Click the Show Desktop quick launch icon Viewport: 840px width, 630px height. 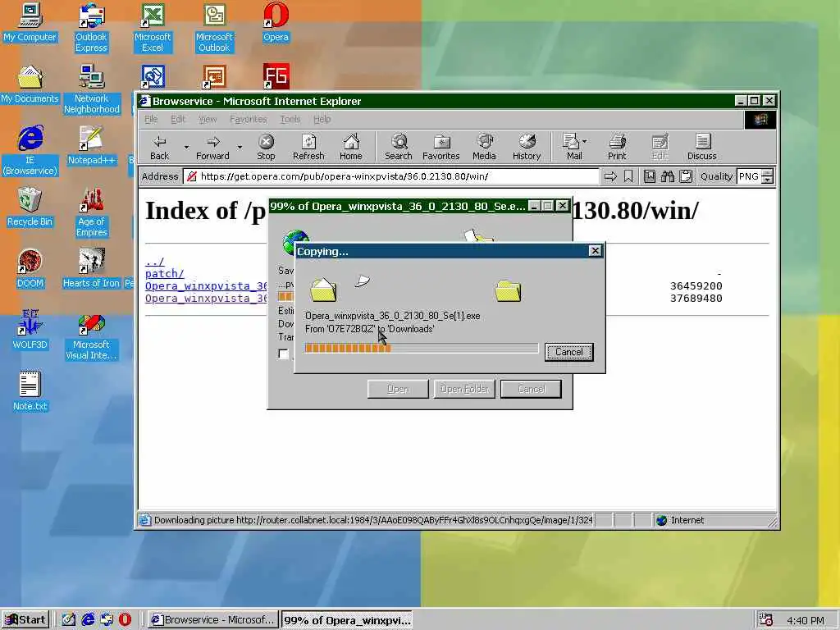tap(69, 619)
